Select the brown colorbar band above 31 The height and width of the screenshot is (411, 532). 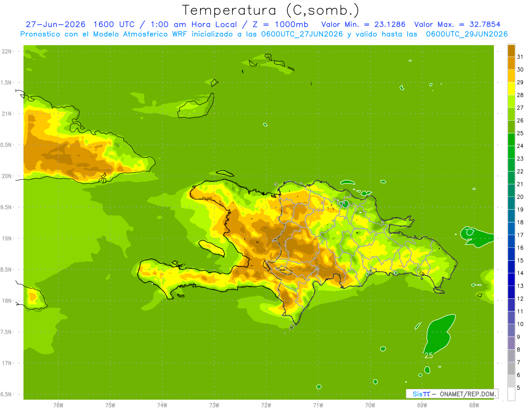pyautogui.click(x=511, y=51)
